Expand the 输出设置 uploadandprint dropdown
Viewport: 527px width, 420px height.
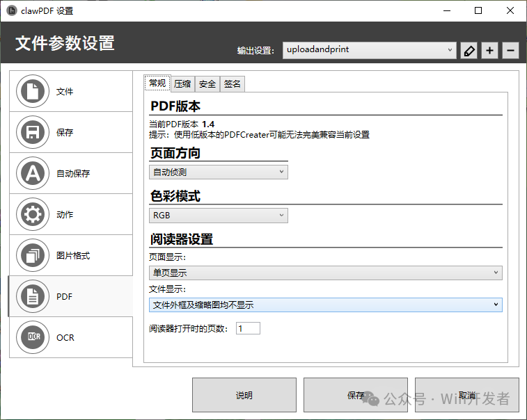coord(369,50)
